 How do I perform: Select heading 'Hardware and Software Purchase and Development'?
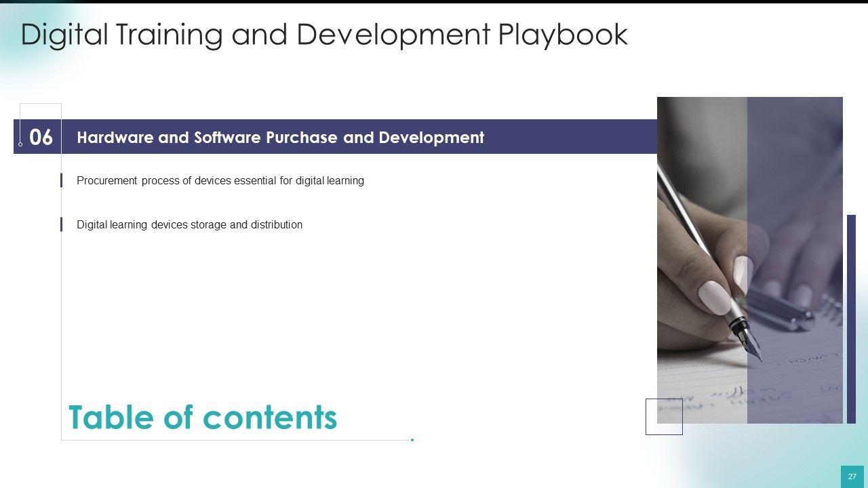pos(281,138)
